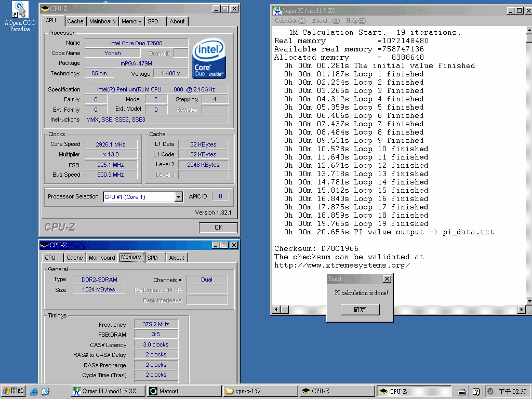Click the Core Speed value 2926.1 MHz
Screen dimensions: 532x399
(111, 144)
